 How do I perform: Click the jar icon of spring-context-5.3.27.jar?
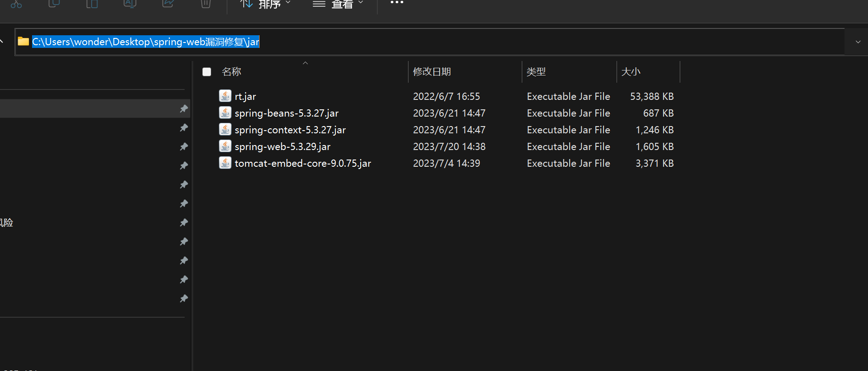click(225, 129)
